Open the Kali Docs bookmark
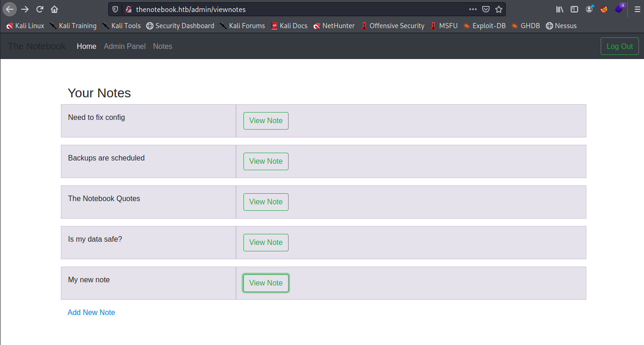Viewport: 644px width, 345px height. click(x=290, y=26)
